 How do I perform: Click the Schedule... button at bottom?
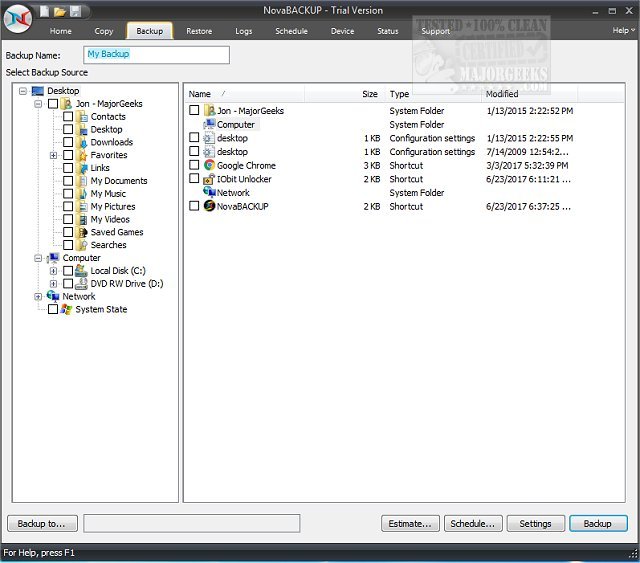point(473,523)
